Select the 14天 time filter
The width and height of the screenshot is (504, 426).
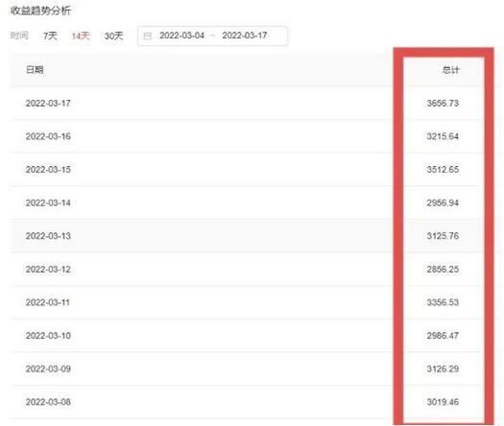click(x=81, y=35)
